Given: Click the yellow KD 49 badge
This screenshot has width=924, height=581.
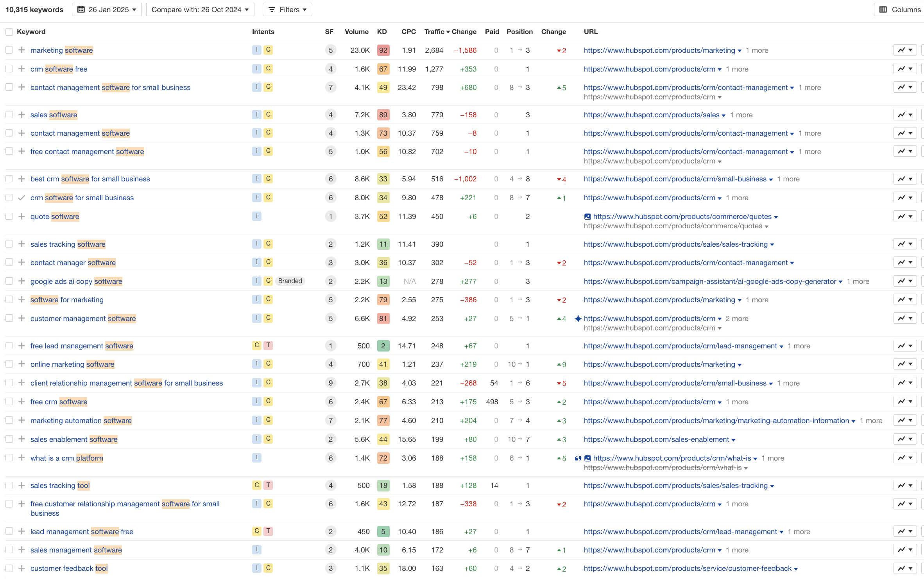Looking at the screenshot, I should point(383,87).
